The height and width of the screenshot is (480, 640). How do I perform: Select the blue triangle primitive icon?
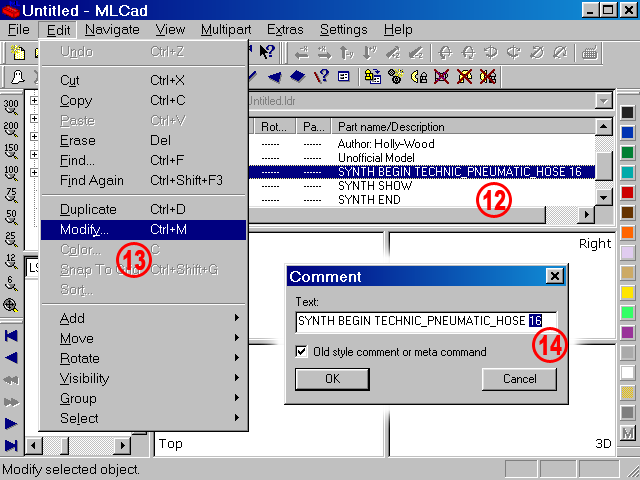(274, 77)
